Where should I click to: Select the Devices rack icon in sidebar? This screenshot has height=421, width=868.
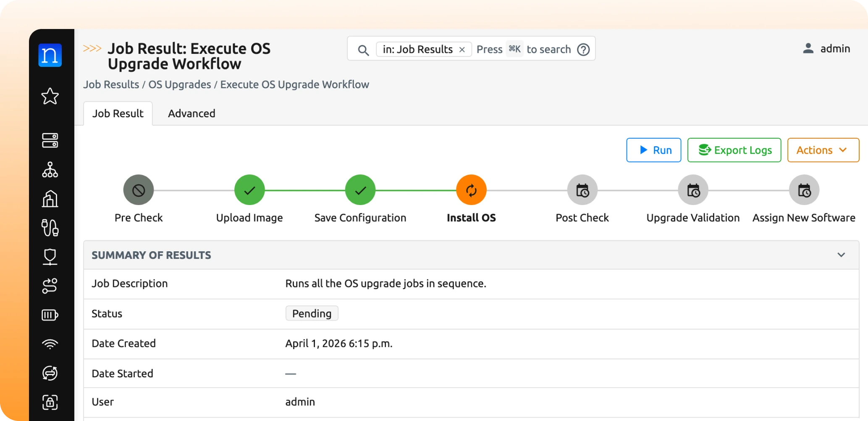coord(50,140)
